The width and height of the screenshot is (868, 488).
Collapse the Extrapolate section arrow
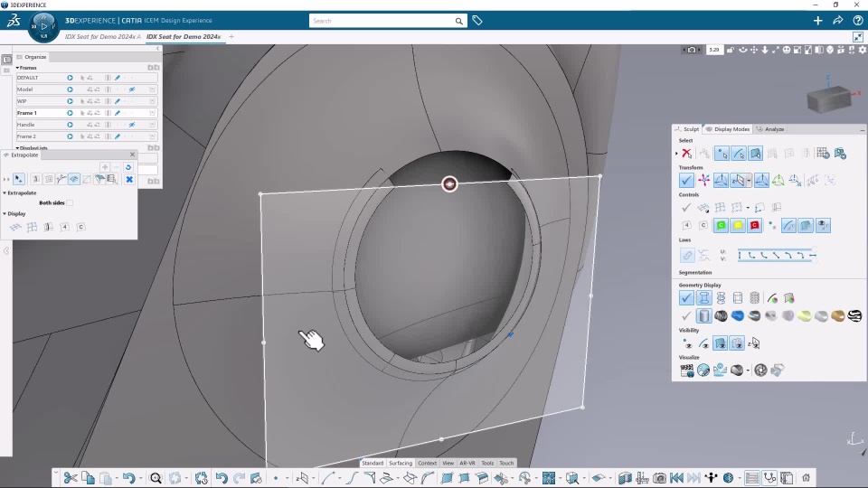tap(5, 193)
